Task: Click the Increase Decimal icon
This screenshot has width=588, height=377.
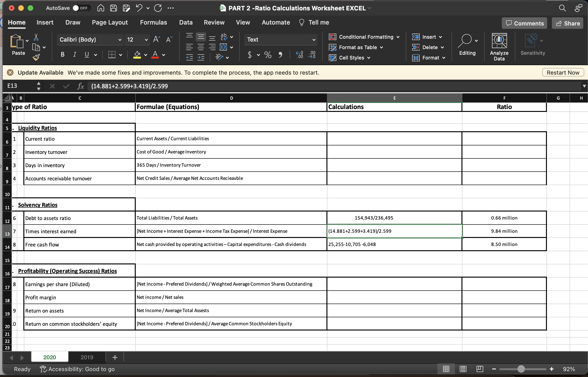Action: tap(299, 55)
